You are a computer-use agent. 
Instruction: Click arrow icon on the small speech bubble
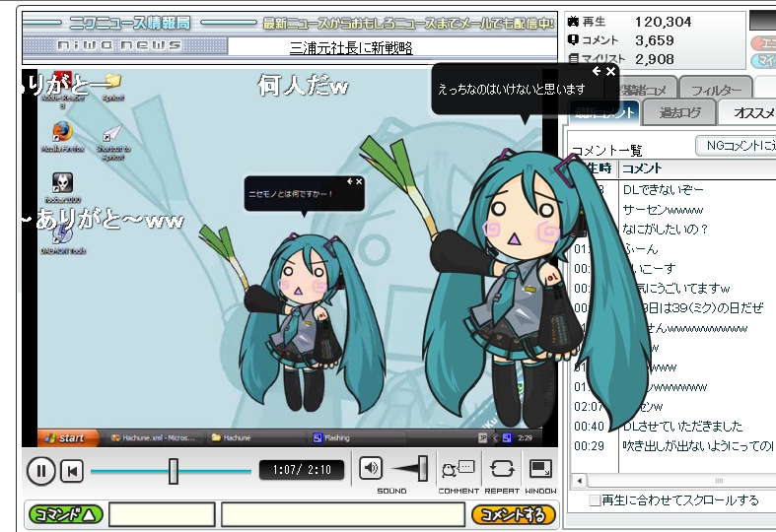[350, 182]
